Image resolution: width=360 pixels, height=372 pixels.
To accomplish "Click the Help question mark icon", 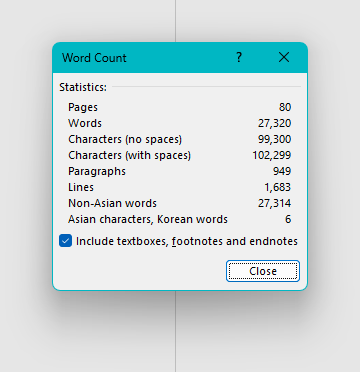I will point(239,58).
